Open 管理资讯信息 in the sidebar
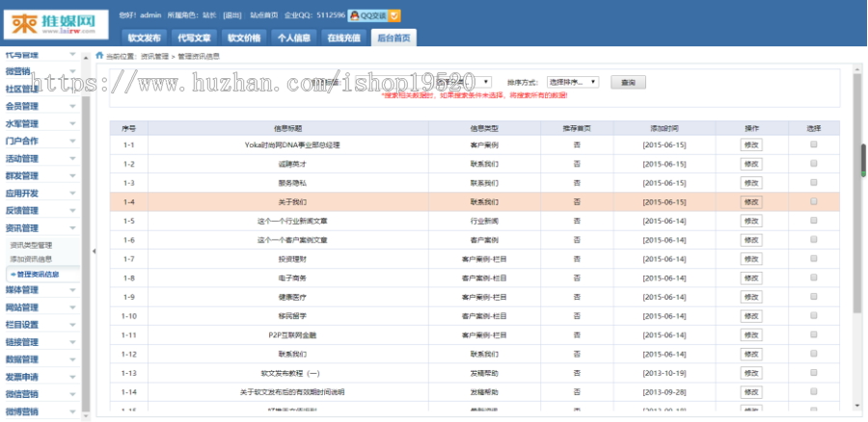 38,274
